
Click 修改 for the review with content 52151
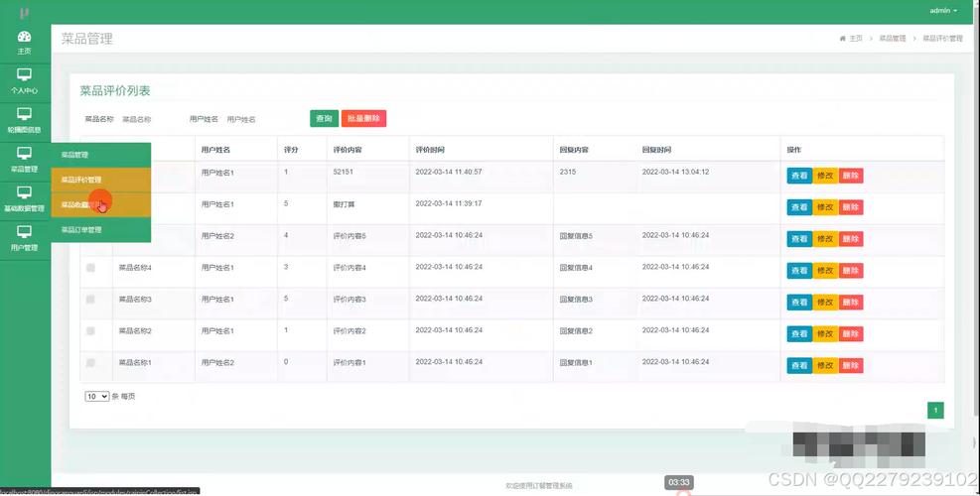click(x=825, y=176)
